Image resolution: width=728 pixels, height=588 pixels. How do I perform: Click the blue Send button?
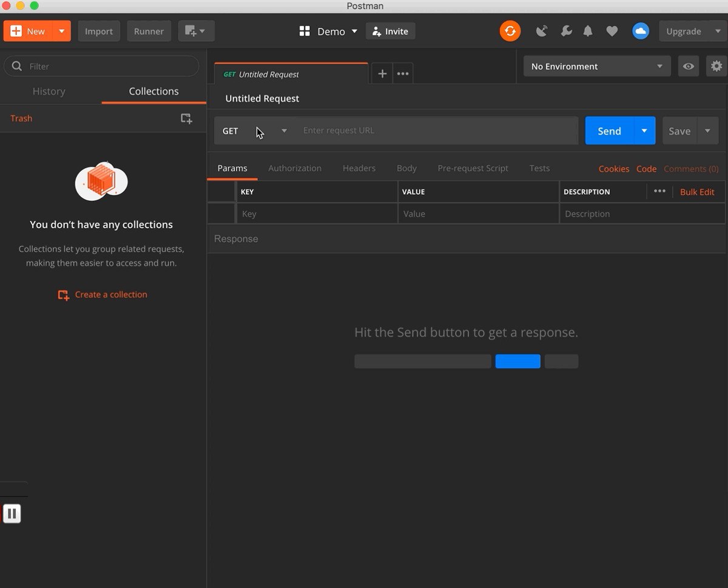pos(609,130)
